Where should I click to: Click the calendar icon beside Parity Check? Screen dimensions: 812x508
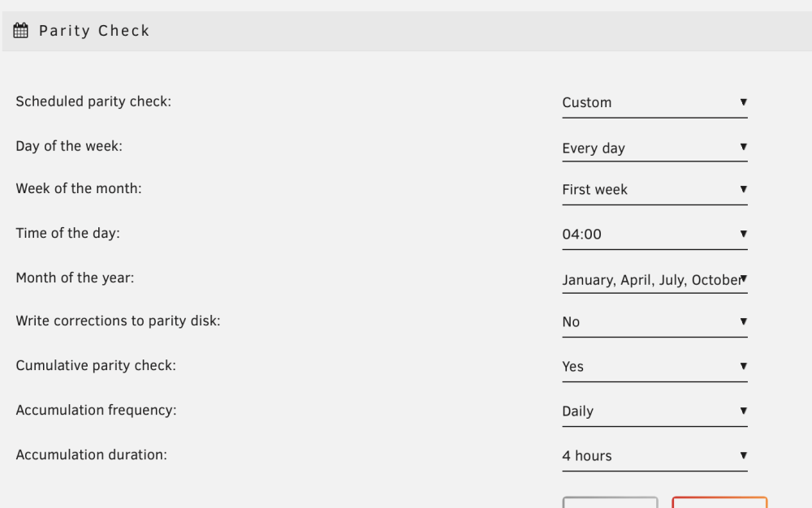[21, 31]
